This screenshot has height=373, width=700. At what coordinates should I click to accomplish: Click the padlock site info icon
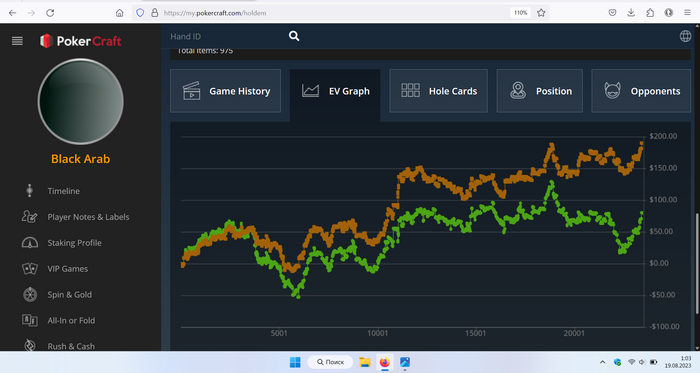click(x=154, y=13)
